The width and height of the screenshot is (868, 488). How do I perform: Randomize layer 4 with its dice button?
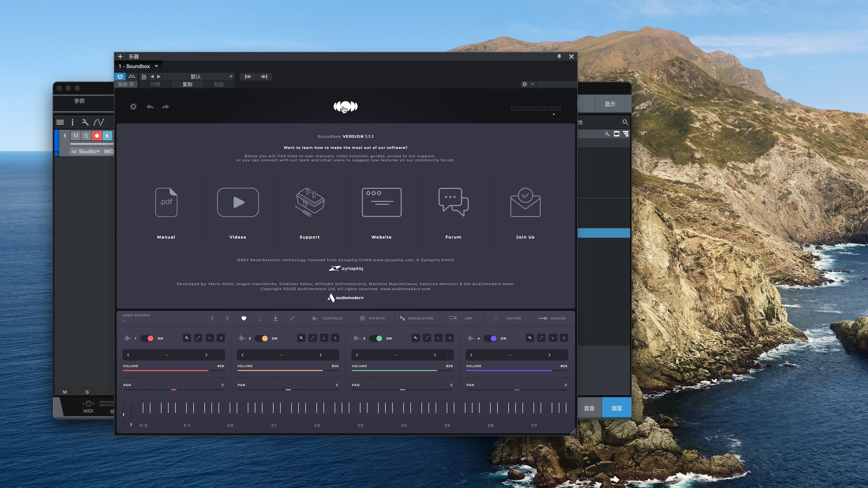tap(541, 338)
